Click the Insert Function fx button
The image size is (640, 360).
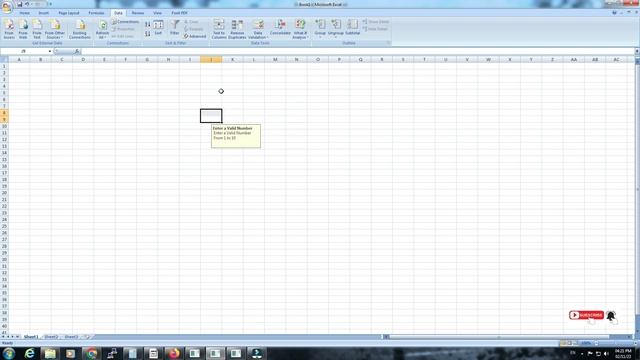point(77,51)
